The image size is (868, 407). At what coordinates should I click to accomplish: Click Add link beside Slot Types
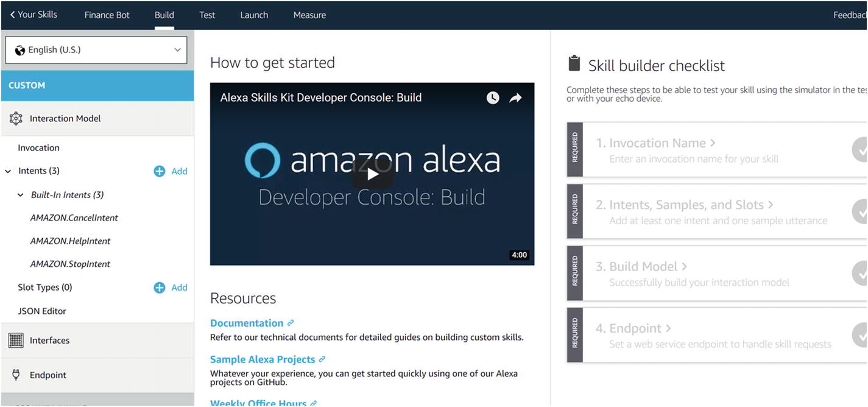coord(179,288)
